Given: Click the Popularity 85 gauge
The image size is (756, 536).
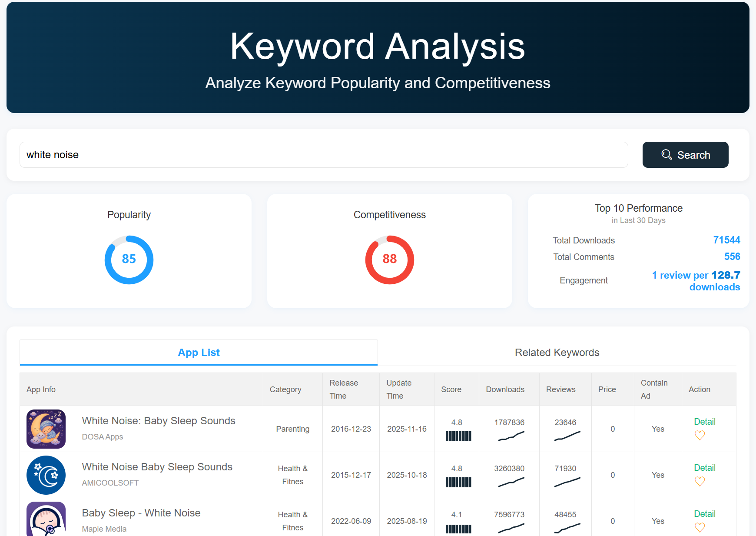Looking at the screenshot, I should [x=129, y=260].
